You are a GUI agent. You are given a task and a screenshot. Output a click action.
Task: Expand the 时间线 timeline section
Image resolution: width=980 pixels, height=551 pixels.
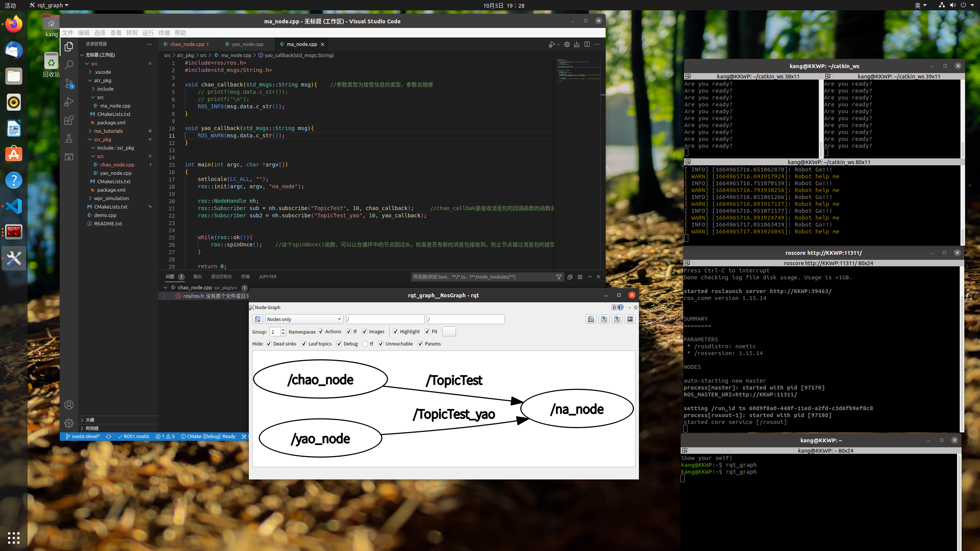tap(118, 428)
